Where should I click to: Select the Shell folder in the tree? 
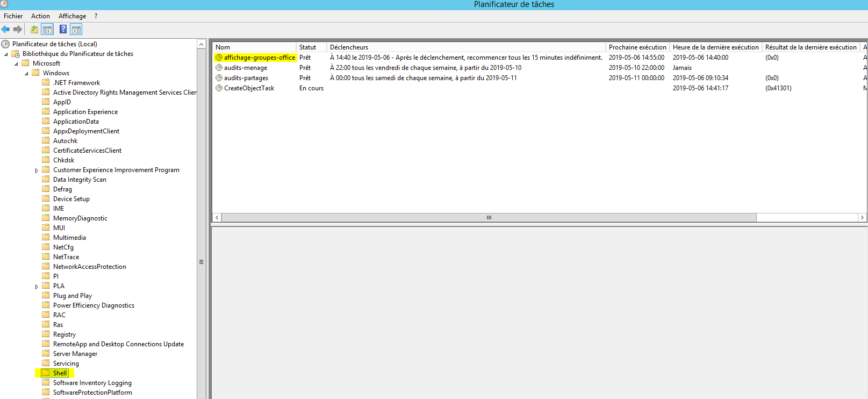click(x=60, y=373)
